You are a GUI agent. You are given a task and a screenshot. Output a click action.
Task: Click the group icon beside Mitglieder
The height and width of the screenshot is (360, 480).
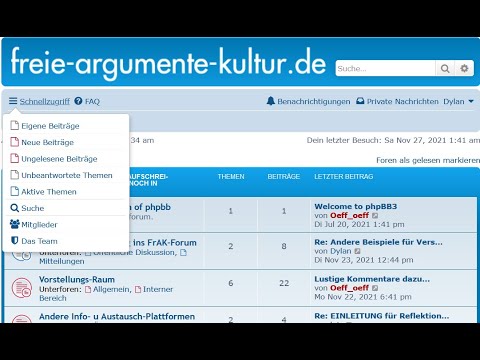pyautogui.click(x=15, y=224)
